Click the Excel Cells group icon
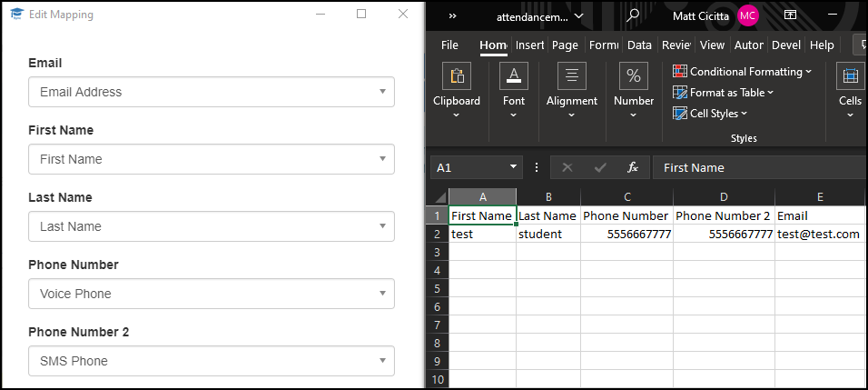The height and width of the screenshot is (390, 868). click(850, 75)
